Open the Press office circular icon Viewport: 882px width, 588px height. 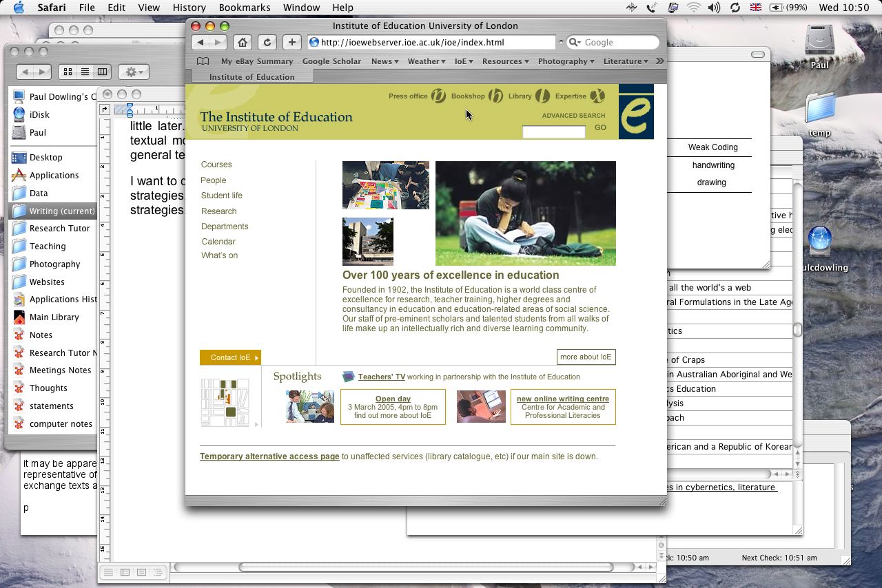(x=438, y=96)
